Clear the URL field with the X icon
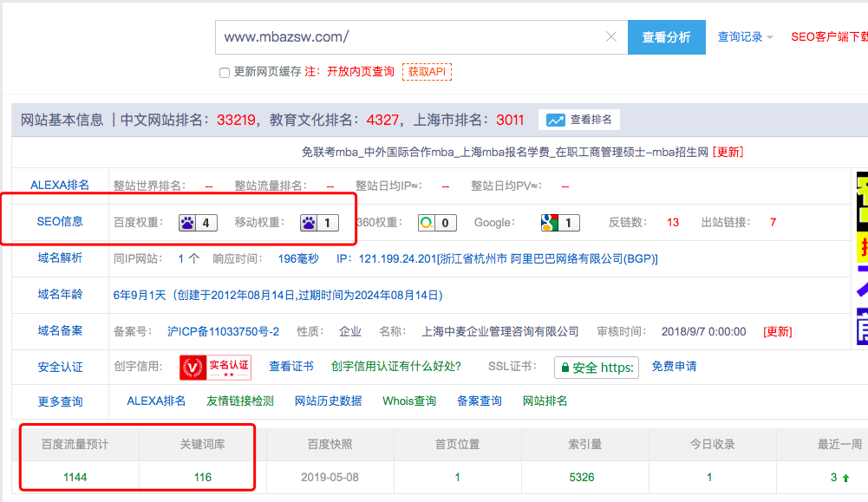 click(611, 37)
